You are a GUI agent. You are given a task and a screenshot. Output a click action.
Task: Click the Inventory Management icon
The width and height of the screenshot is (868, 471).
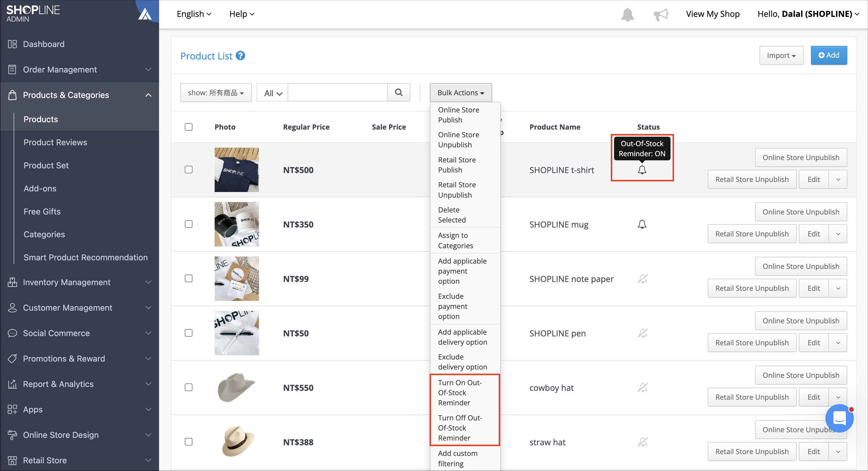12,282
